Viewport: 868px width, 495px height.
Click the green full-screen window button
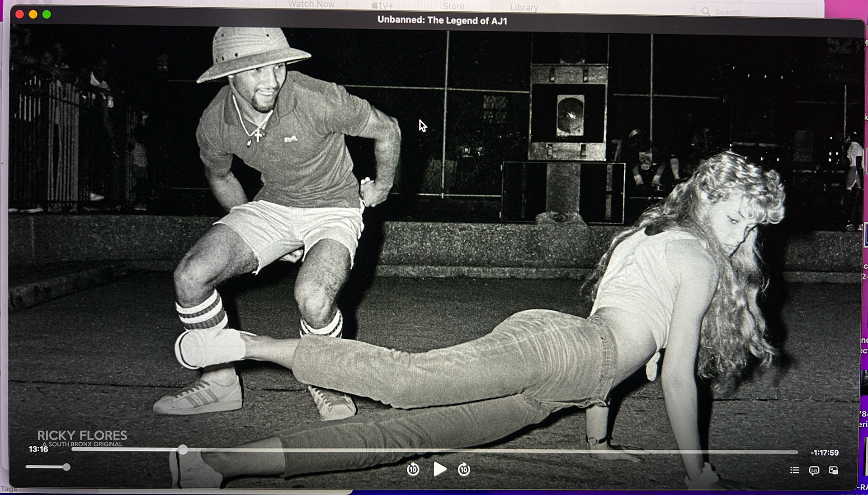pos(47,14)
